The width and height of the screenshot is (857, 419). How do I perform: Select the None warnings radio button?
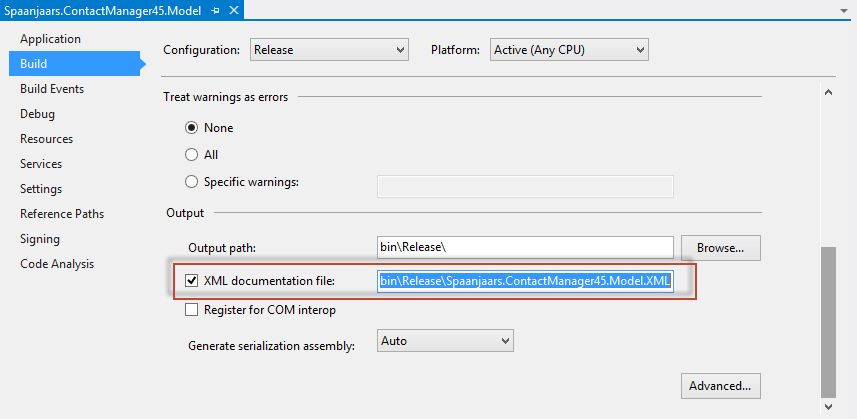192,128
